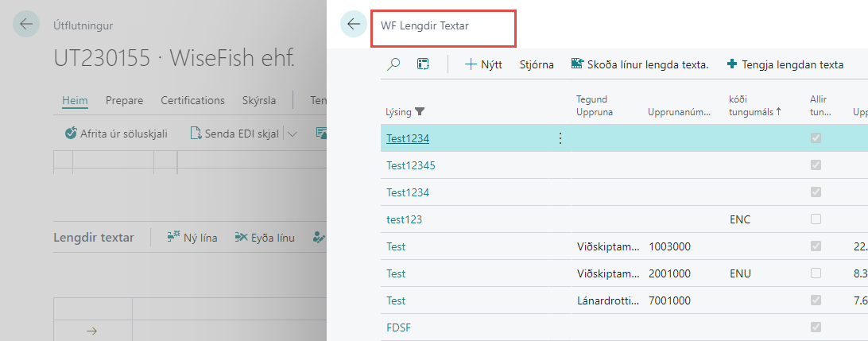This screenshot has width=868, height=341.
Task: Click Afrita úr söluskjali
Action: [116, 133]
